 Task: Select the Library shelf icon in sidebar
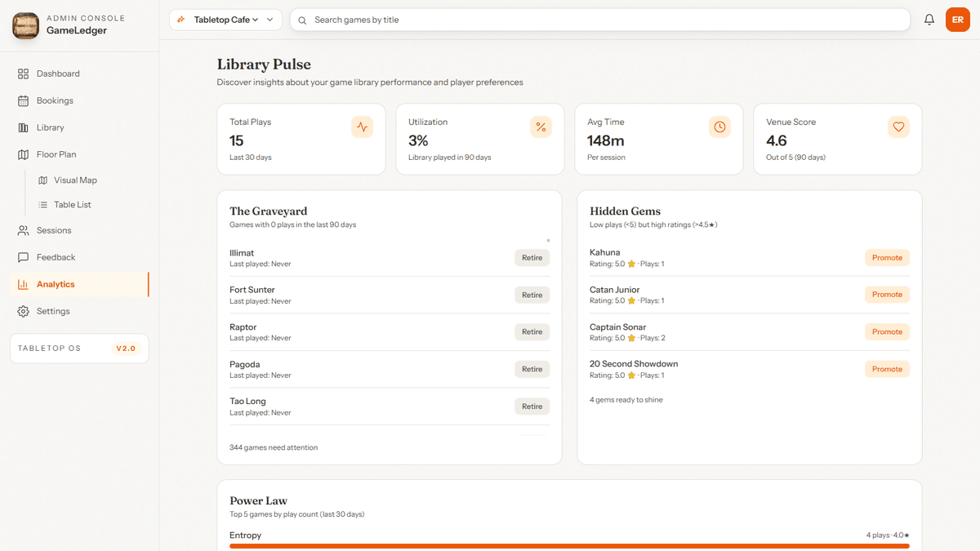[x=23, y=127]
